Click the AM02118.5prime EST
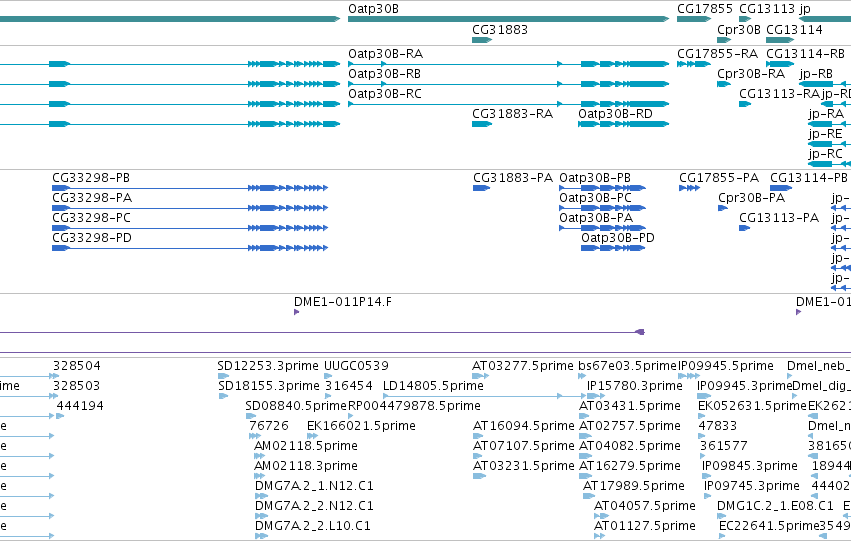Viewport: 851px width, 541px height. (306, 446)
